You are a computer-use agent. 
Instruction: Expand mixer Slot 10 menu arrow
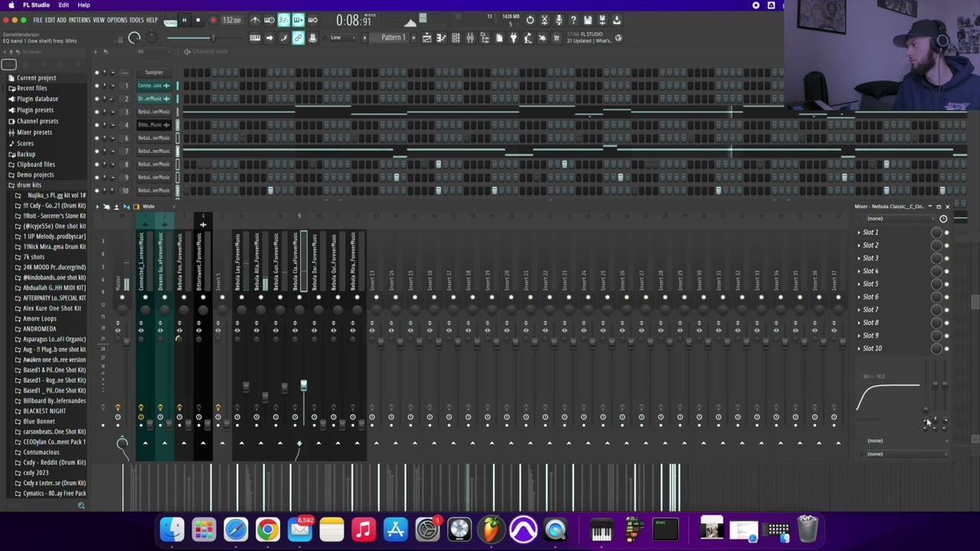pyautogui.click(x=859, y=349)
